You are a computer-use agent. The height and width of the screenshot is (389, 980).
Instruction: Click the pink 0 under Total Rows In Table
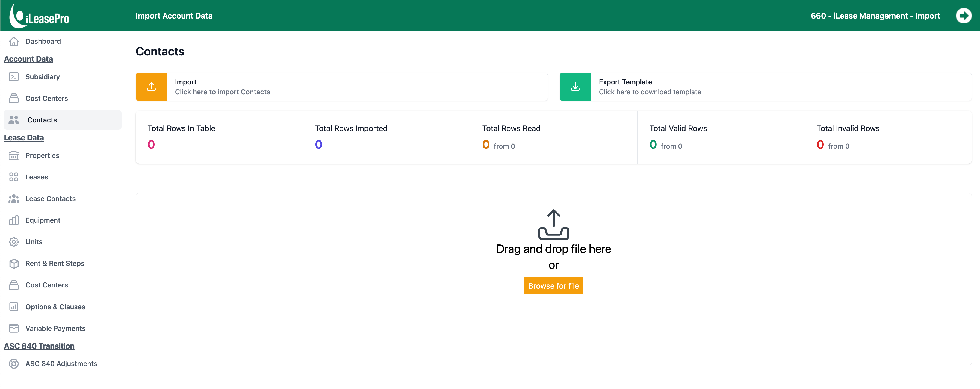click(x=151, y=145)
